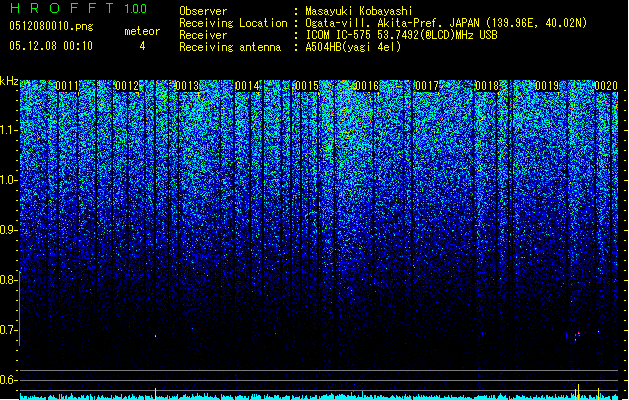Click the 0015 minute marker
This screenshot has height=400, width=629.
coord(307,86)
